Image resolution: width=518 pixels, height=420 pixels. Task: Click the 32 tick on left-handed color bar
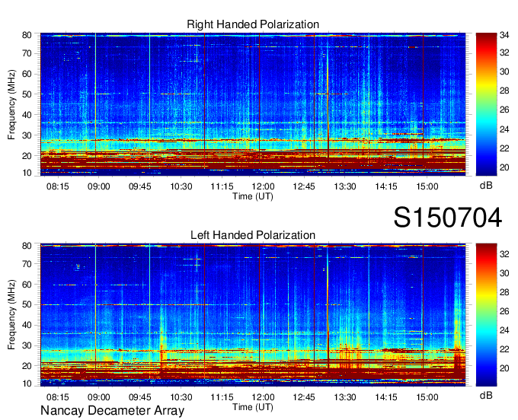click(x=504, y=254)
